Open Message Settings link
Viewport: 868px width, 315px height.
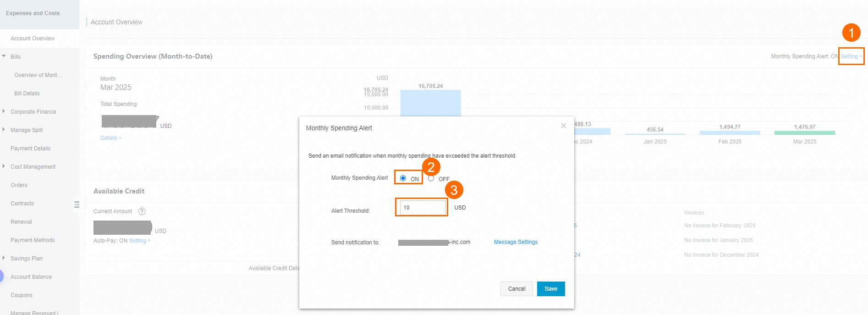[x=516, y=242]
